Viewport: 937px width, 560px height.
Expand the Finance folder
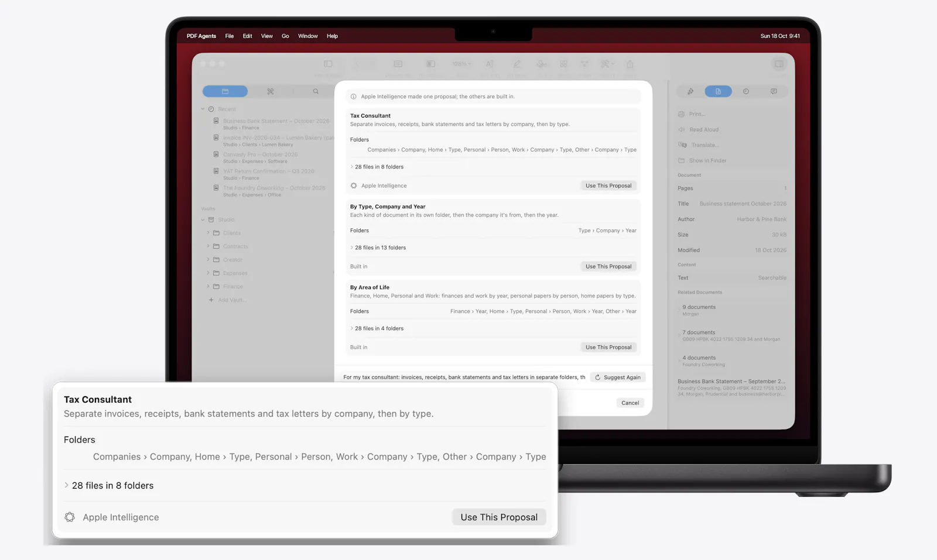pos(208,286)
